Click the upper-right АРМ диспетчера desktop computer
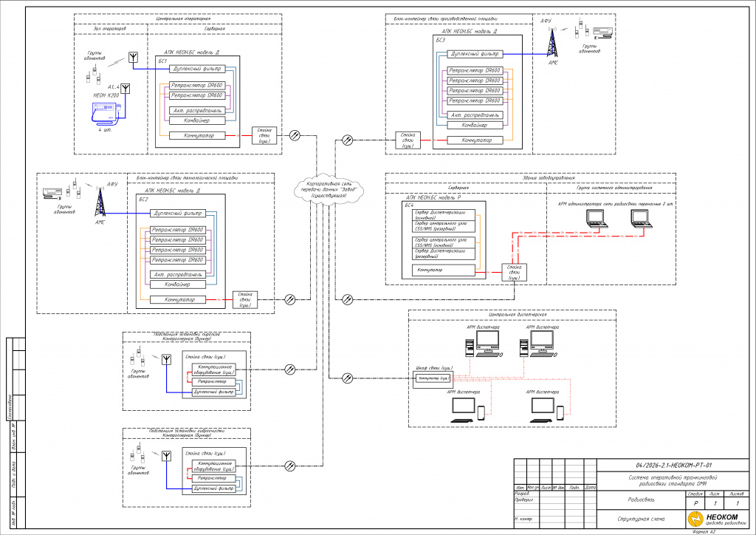756x535 pixels. tap(538, 344)
